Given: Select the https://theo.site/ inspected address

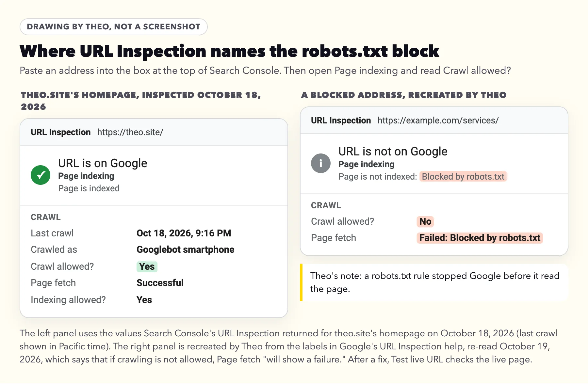Looking at the screenshot, I should tap(130, 132).
